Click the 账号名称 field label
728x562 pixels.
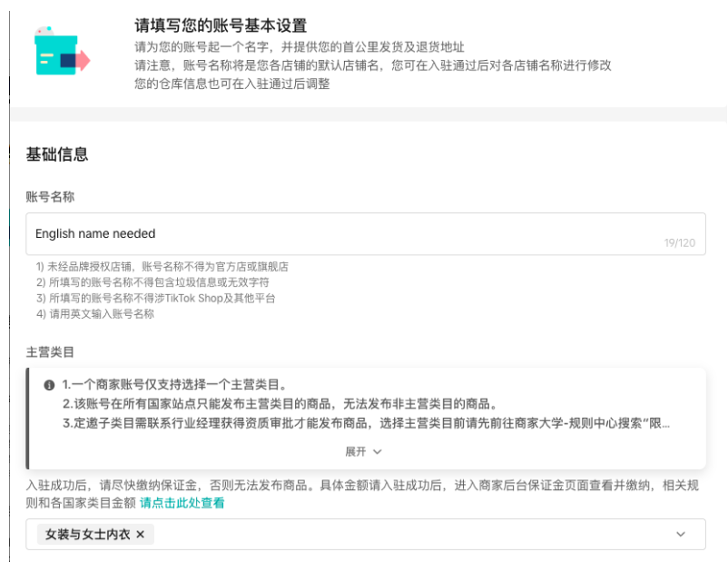pyautogui.click(x=50, y=196)
